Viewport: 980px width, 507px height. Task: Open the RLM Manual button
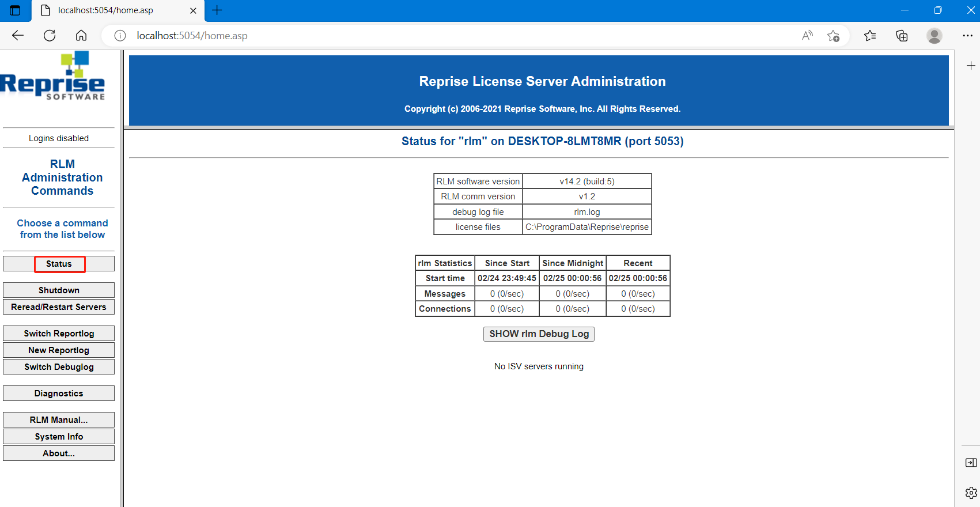59,420
